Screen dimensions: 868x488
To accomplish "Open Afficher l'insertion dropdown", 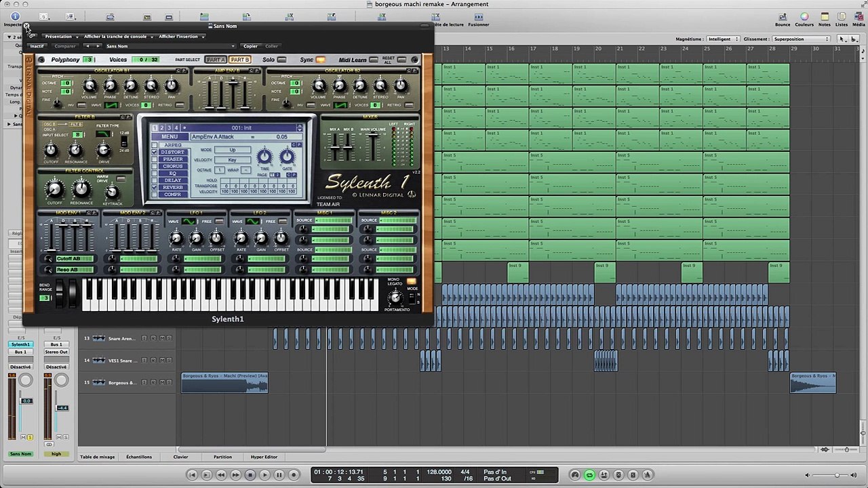I will pos(181,37).
